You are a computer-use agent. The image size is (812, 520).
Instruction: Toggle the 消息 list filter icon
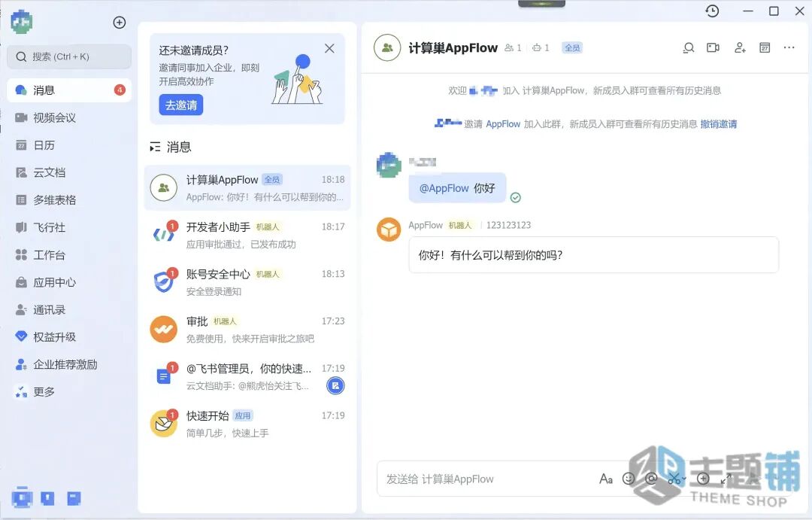pos(155,147)
